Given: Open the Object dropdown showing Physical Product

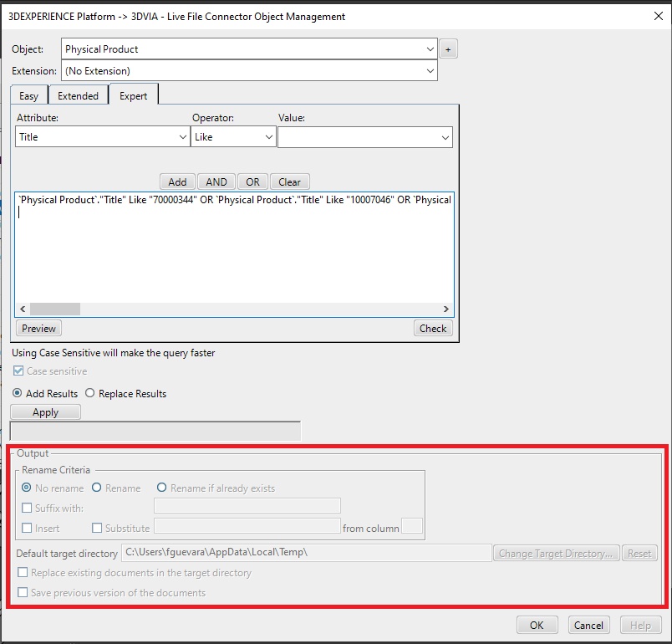Looking at the screenshot, I should (249, 49).
